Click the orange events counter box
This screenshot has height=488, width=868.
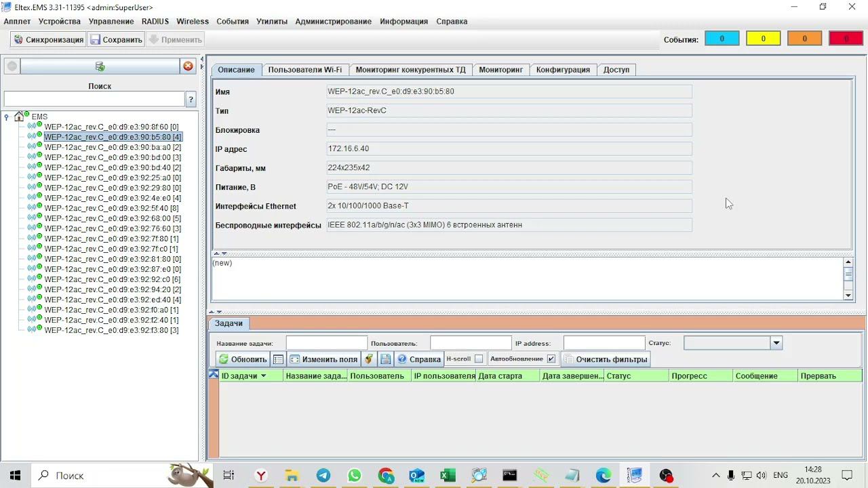804,39
